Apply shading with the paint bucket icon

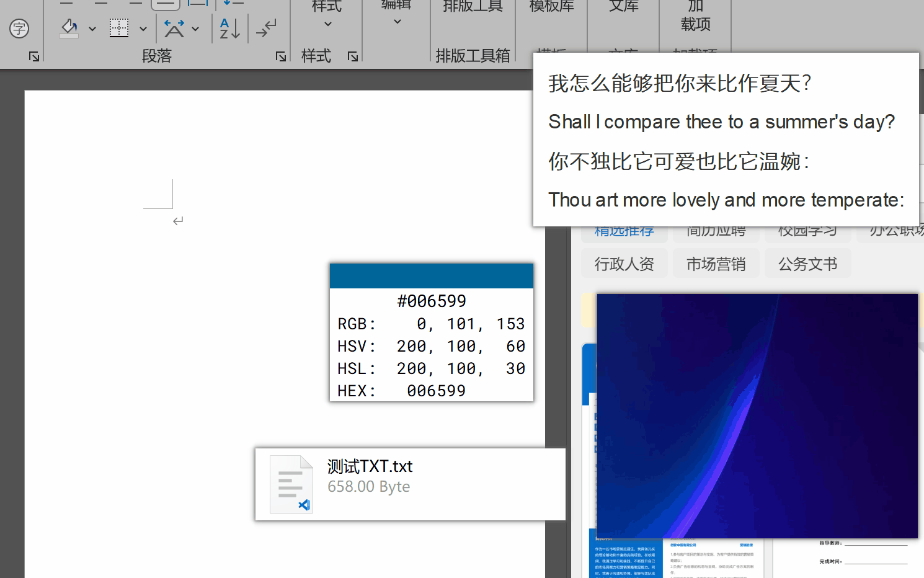click(x=68, y=28)
